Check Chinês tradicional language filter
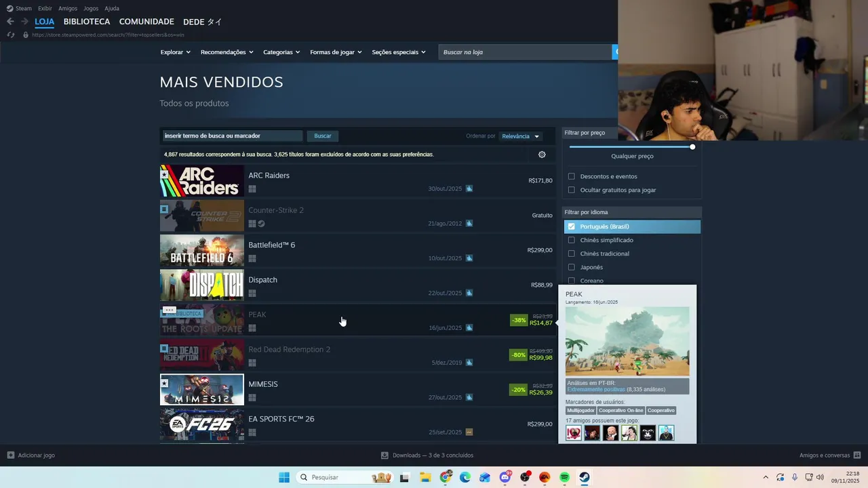This screenshot has height=488, width=868. pyautogui.click(x=571, y=253)
